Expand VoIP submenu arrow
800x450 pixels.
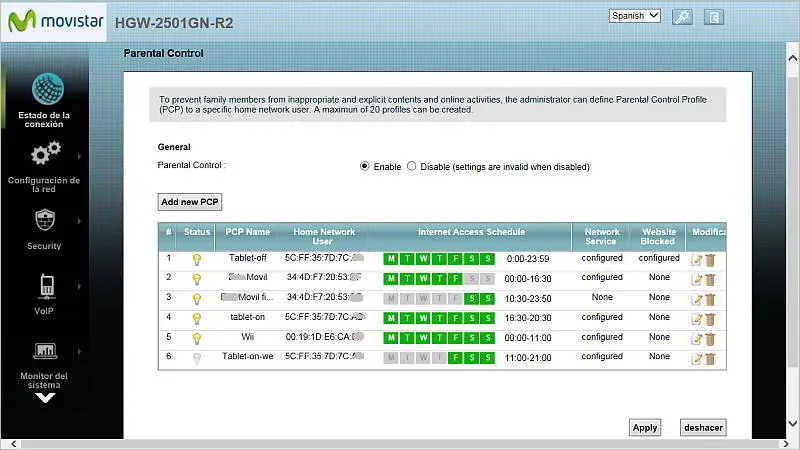tap(79, 287)
